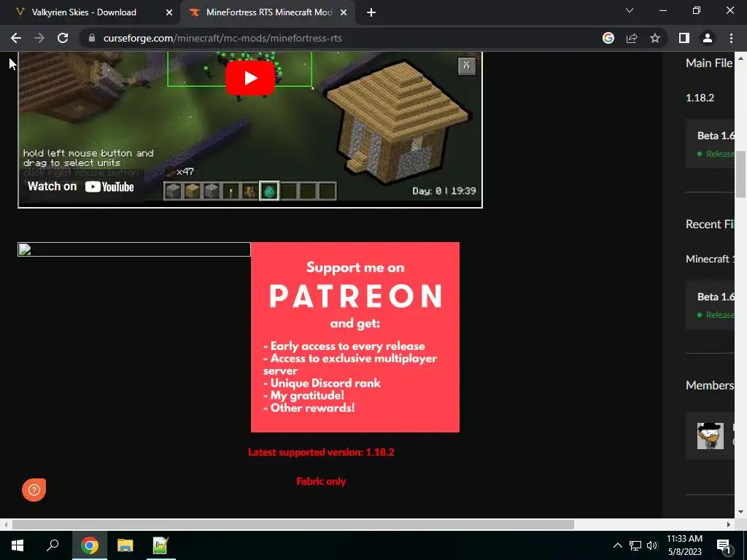747x560 pixels.
Task: Open the orange help chat button
Action: [34, 489]
